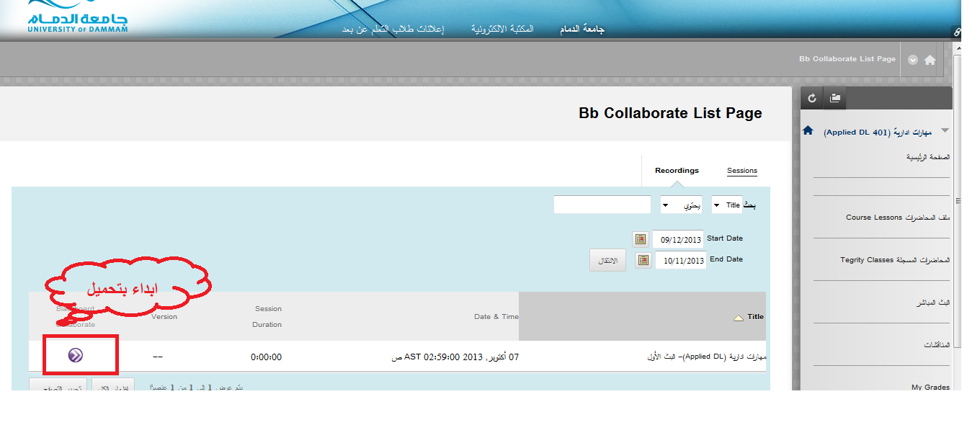
Task: Click the Date & Time column header
Action: pos(496,317)
